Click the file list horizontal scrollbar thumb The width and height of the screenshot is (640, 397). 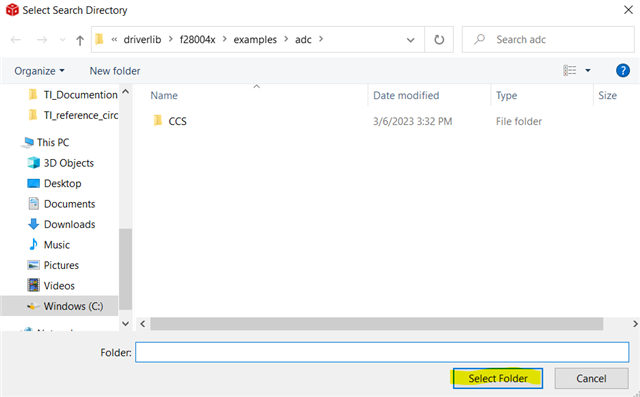click(376, 324)
